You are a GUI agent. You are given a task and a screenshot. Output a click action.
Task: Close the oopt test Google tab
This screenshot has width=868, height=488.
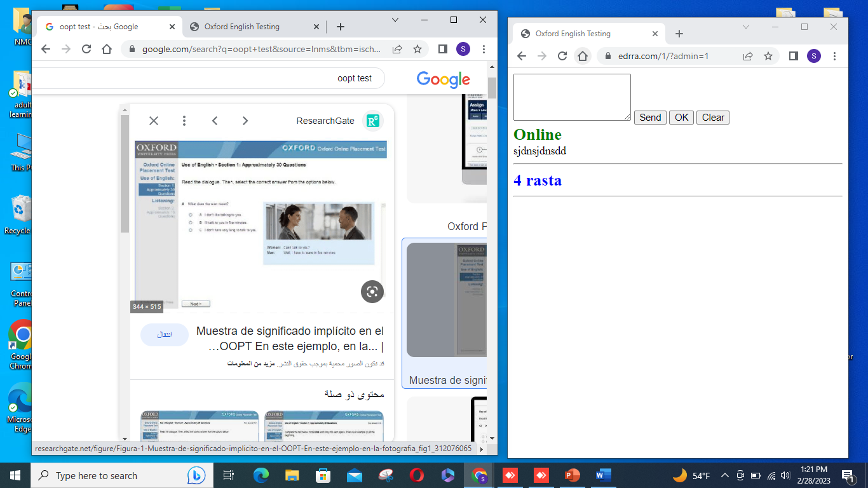172,27
